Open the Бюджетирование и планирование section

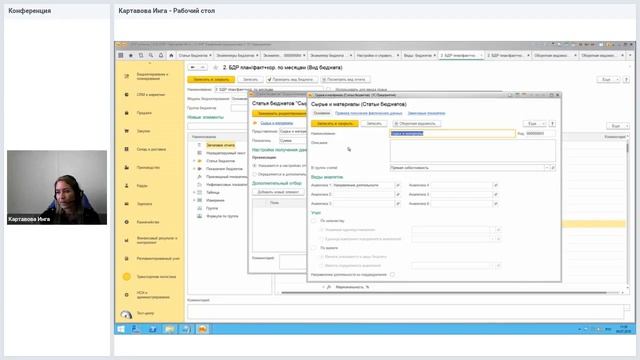152,76
